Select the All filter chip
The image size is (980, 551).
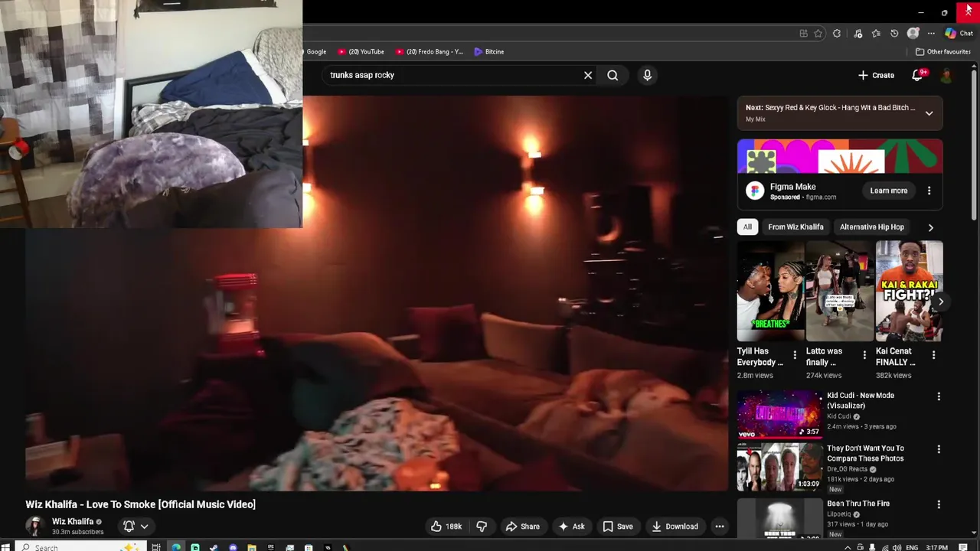tap(747, 227)
